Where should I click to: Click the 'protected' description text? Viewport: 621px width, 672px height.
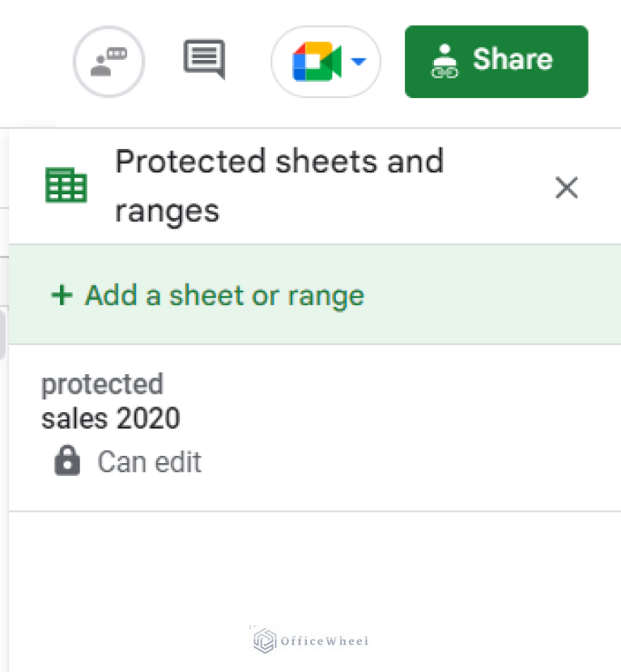[x=102, y=384]
